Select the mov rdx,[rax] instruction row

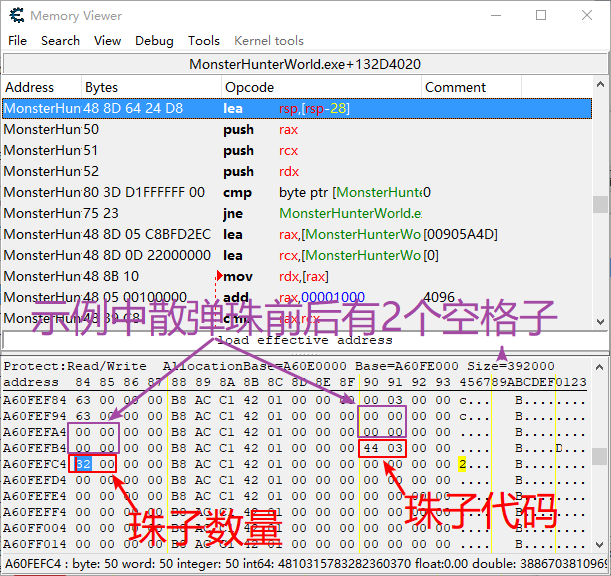tap(297, 277)
